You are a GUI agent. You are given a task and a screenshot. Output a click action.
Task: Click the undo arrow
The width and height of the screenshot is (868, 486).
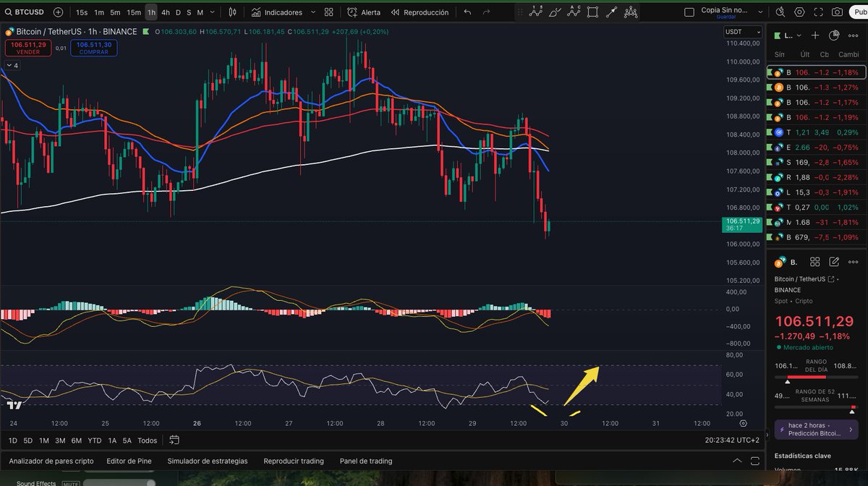(x=467, y=12)
